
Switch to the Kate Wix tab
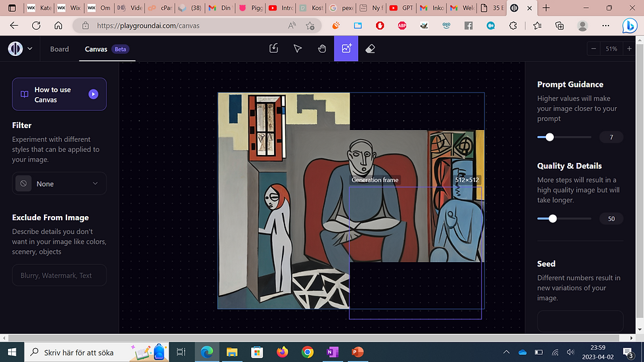pos(39,8)
